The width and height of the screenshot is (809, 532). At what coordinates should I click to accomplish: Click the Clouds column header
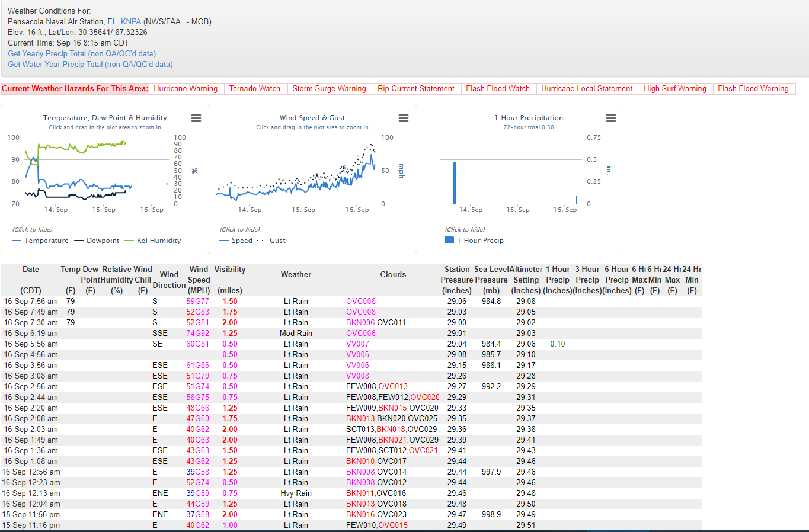[x=393, y=274]
